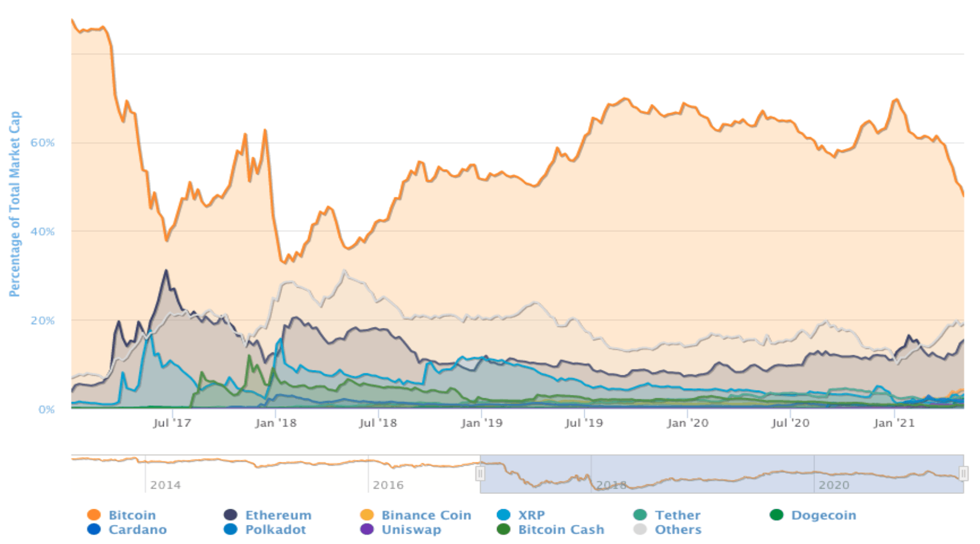Image resolution: width=980 pixels, height=544 pixels.
Task: Click the Cardano legend circle icon
Action: tap(94, 529)
